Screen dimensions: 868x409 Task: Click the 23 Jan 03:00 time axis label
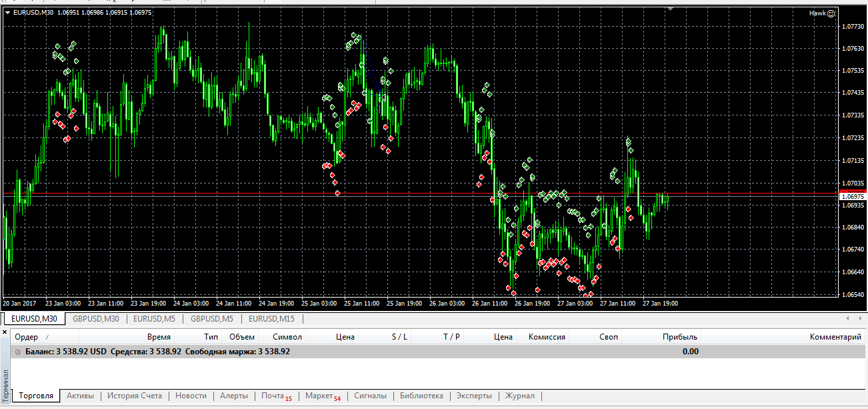click(63, 304)
